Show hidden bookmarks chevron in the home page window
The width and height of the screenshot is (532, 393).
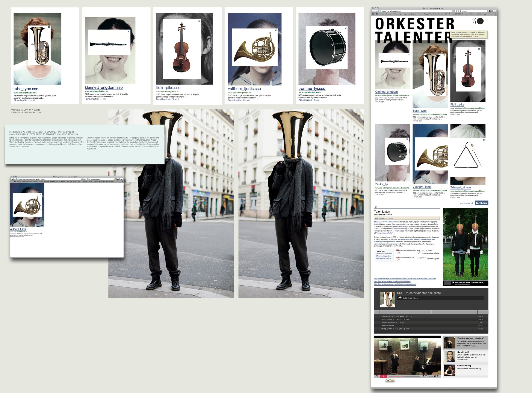(x=495, y=14)
